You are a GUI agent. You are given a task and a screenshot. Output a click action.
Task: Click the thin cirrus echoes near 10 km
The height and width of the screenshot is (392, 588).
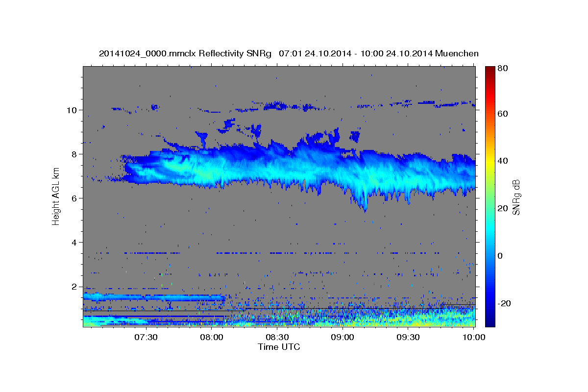294,106
